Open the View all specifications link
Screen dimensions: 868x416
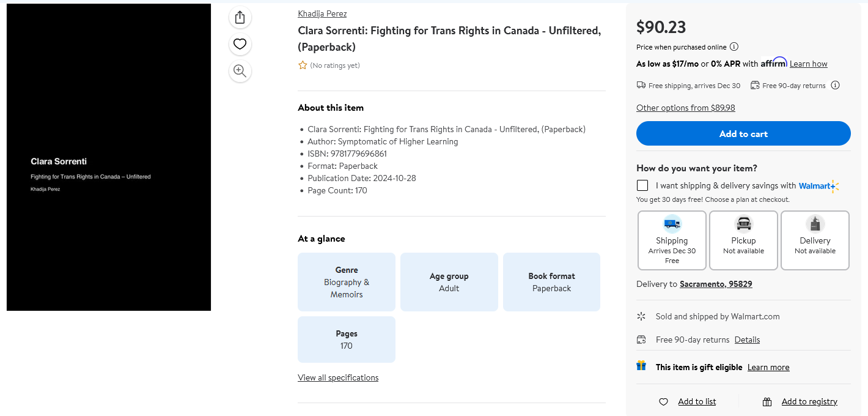point(338,378)
